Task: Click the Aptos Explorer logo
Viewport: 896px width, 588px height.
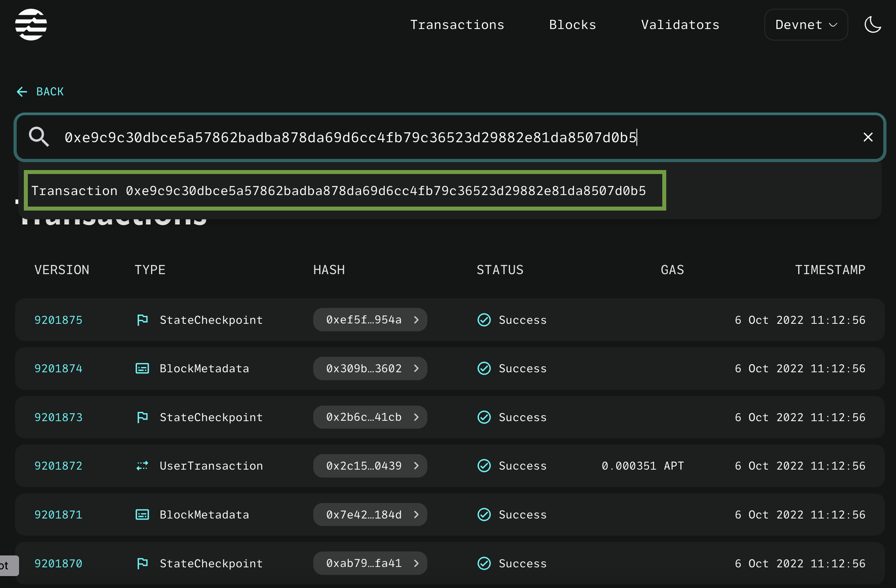Action: coord(31,24)
